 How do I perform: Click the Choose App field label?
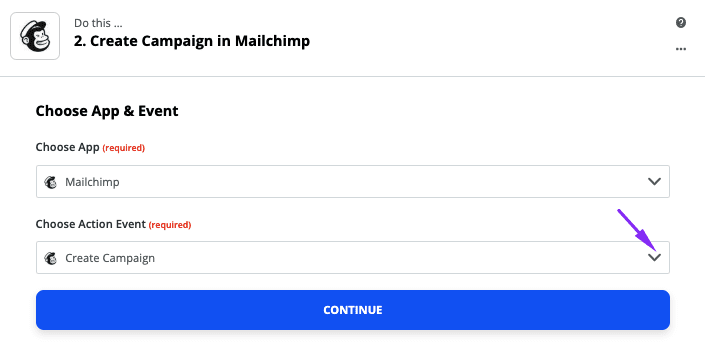(x=67, y=147)
